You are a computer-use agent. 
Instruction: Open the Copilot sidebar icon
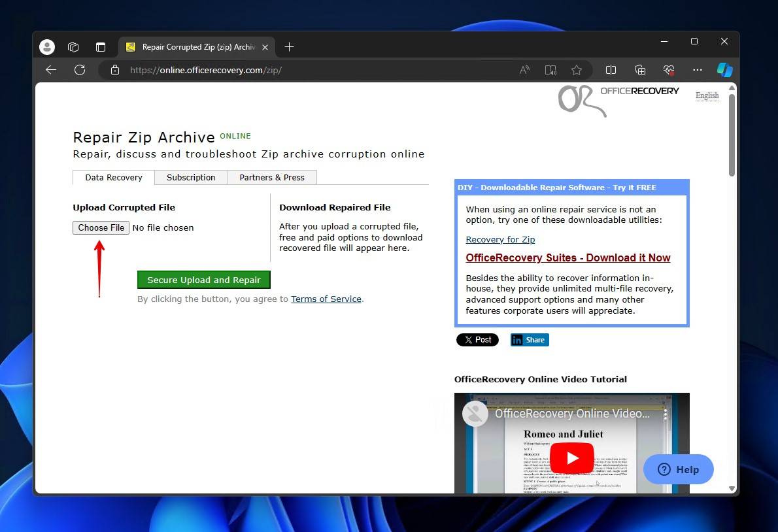click(724, 70)
